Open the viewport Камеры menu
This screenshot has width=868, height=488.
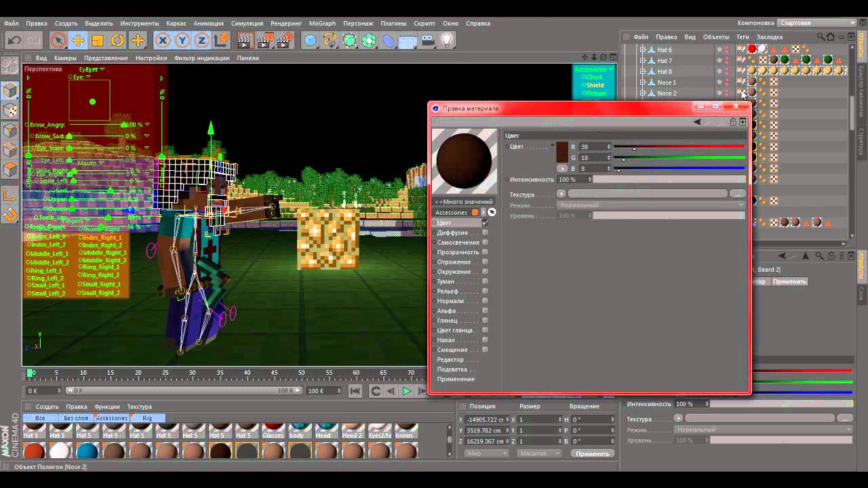pos(65,58)
